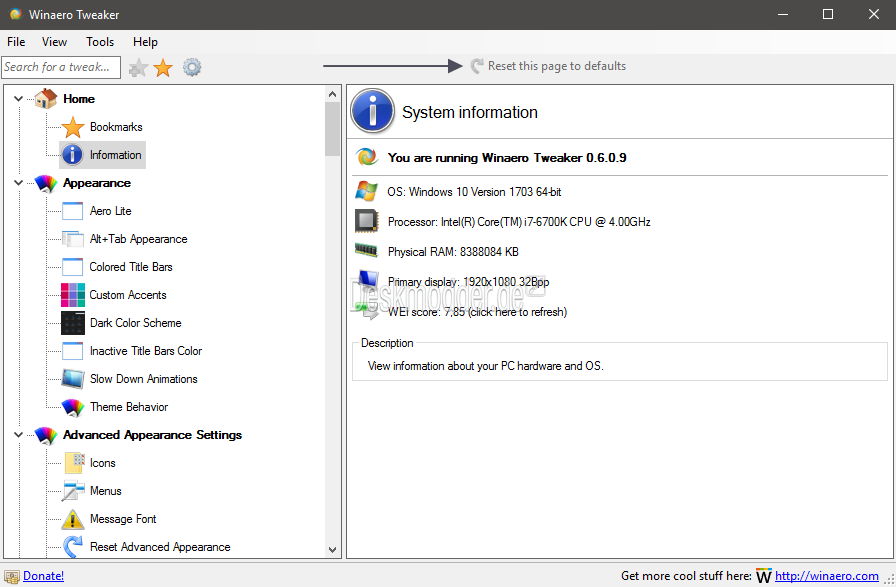896x587 pixels.
Task: Click the tree scrollbar down arrow
Action: pos(333,549)
